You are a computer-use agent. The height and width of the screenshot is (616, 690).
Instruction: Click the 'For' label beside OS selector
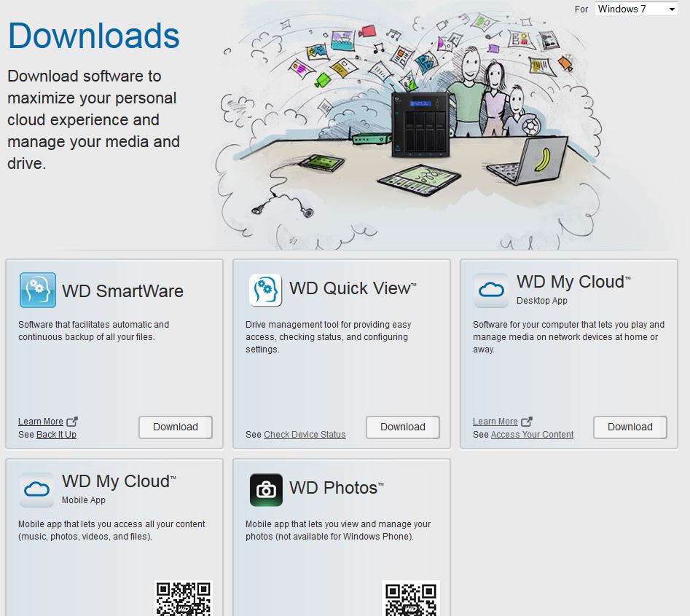[581, 9]
